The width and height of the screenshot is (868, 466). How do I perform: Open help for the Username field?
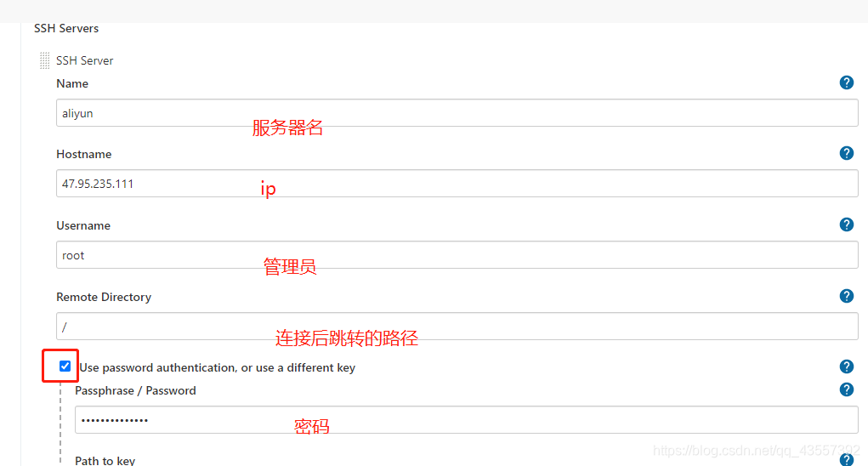pyautogui.click(x=847, y=224)
